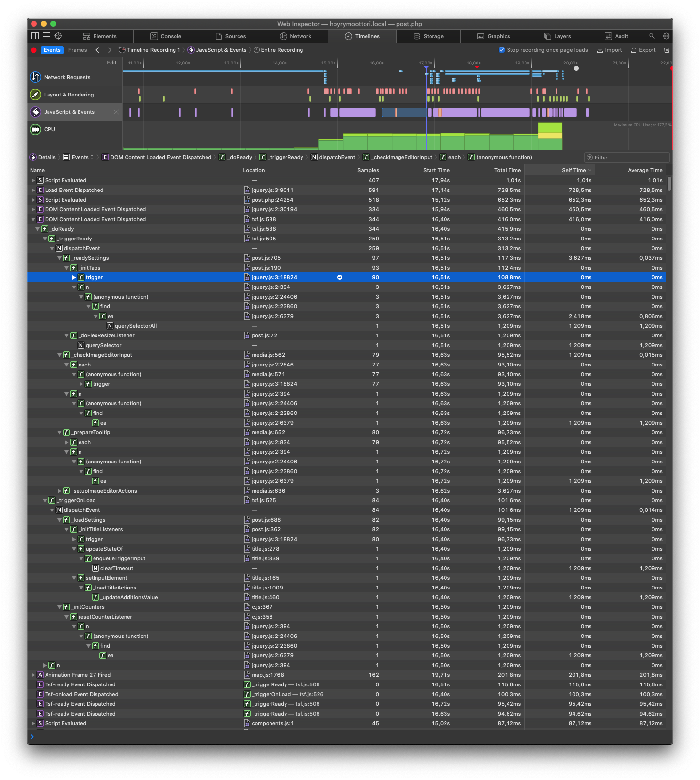Click the red record button
The height and width of the screenshot is (780, 700).
[x=33, y=50]
